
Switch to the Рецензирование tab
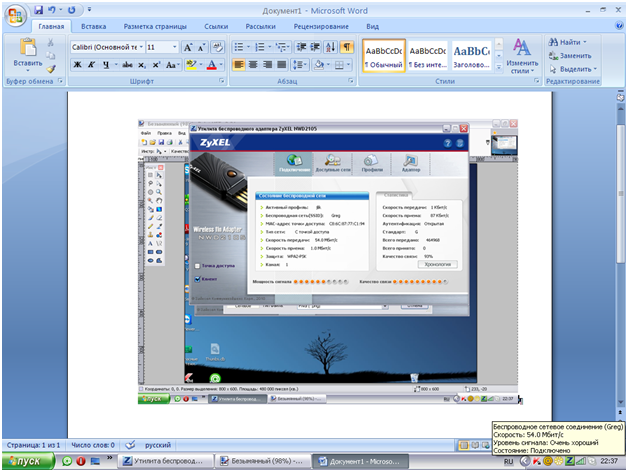(321, 26)
